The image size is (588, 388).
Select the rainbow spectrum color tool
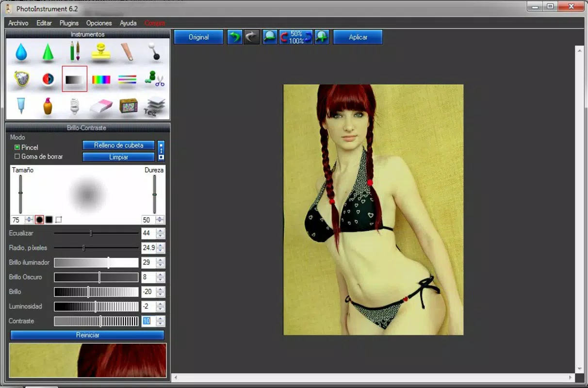click(101, 80)
